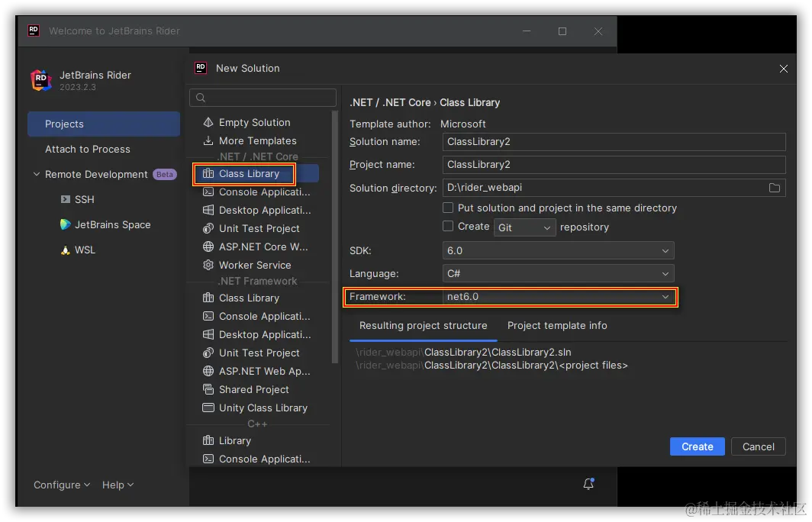Click the More Templates download icon

point(208,140)
